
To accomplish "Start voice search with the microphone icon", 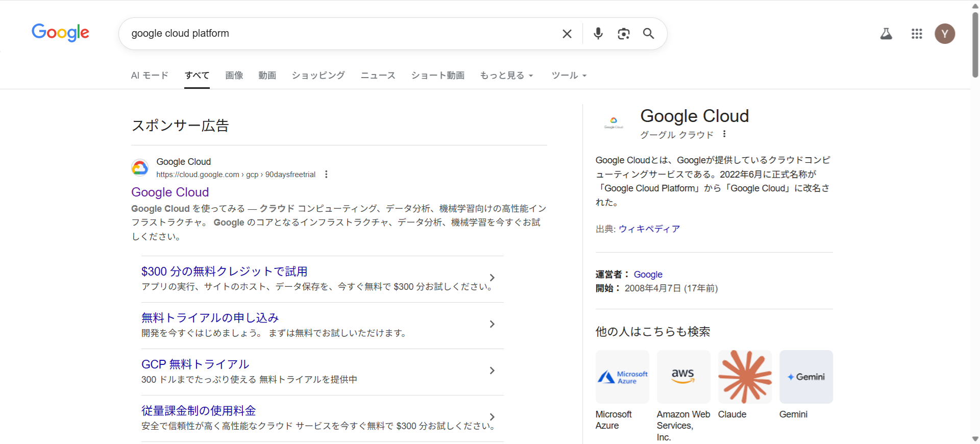I will click(598, 34).
